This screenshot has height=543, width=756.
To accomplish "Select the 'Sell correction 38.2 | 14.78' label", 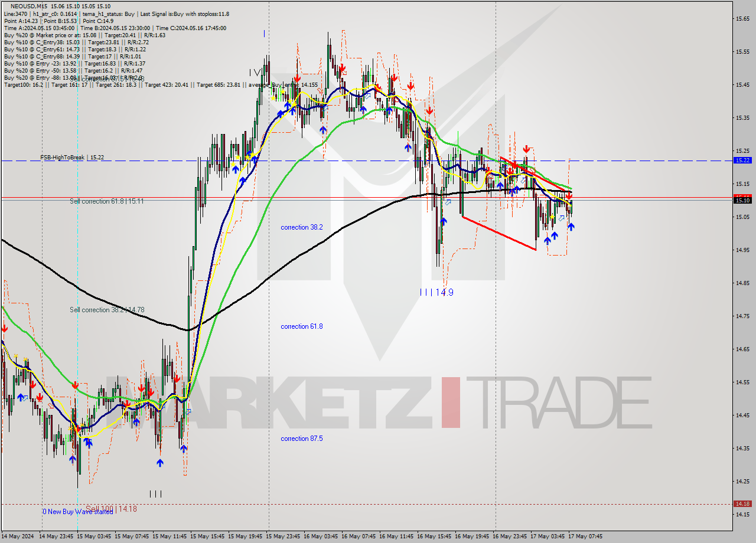I will coord(107,310).
